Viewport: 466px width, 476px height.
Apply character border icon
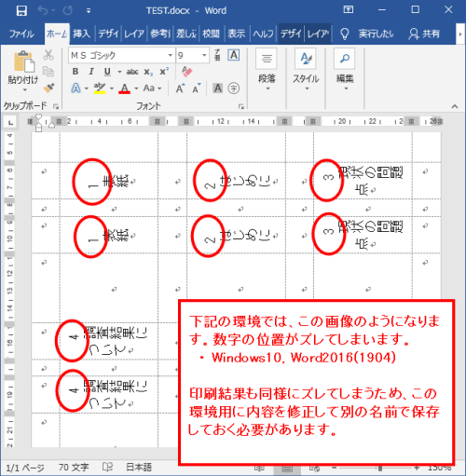pyautogui.click(x=234, y=55)
